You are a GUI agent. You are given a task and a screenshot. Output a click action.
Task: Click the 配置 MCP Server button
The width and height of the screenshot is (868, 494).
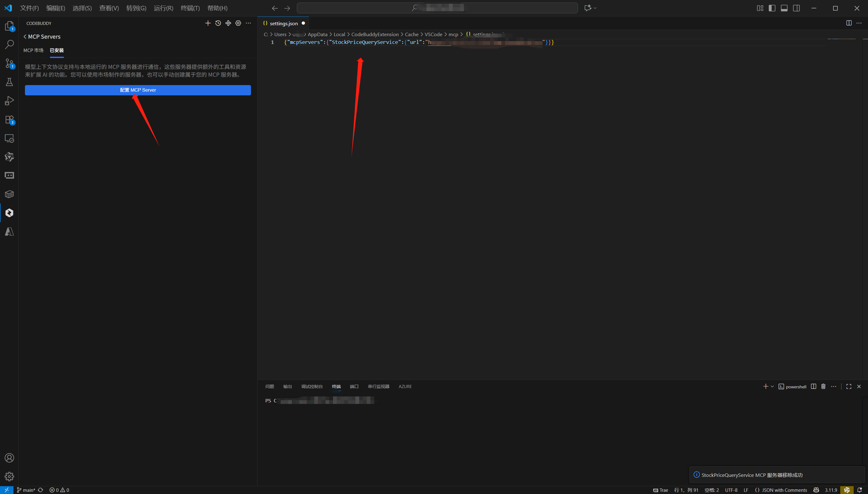138,90
